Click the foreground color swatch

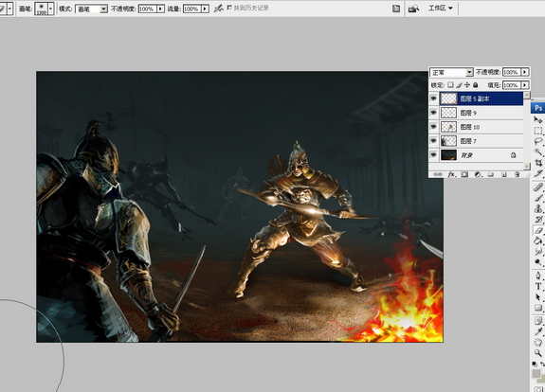[536, 374]
